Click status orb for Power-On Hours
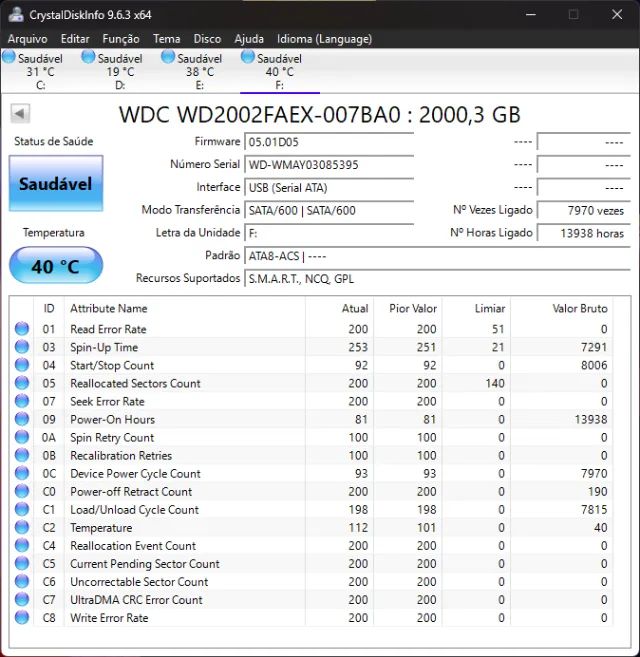 22,419
